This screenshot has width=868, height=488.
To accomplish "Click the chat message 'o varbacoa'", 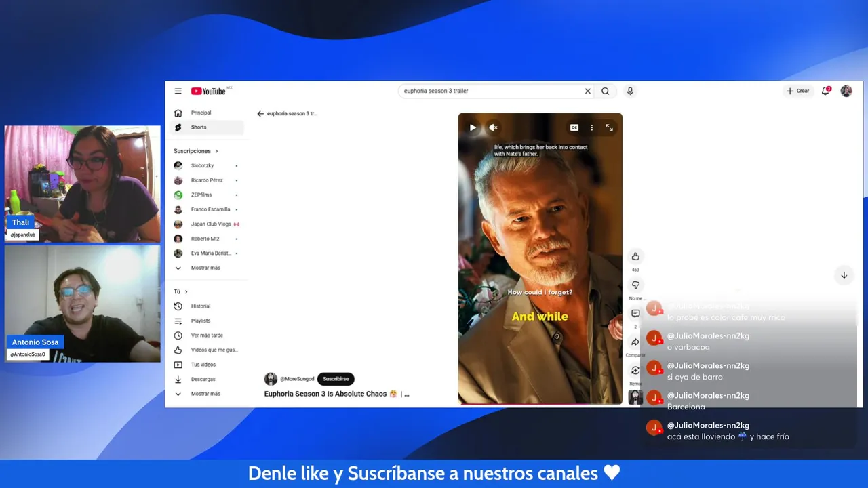I will click(x=688, y=347).
